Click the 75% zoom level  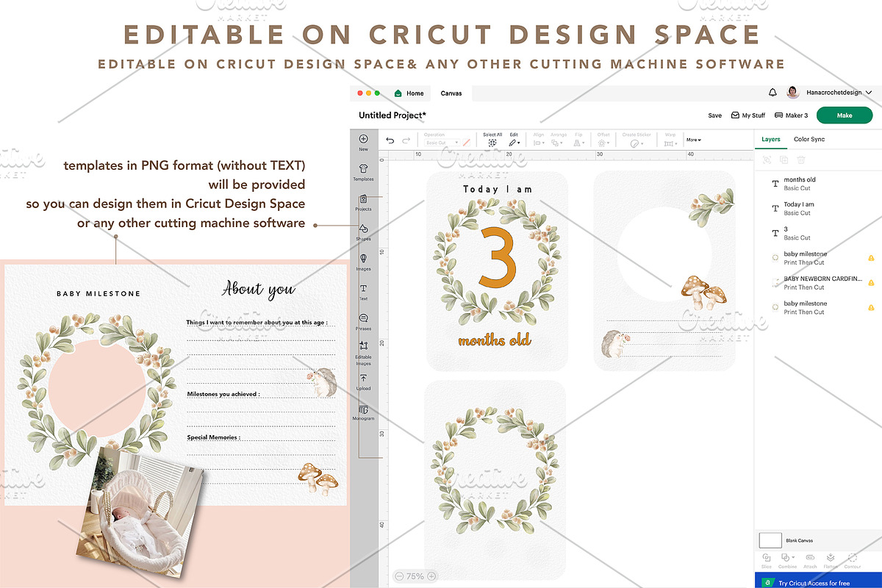coord(415,576)
